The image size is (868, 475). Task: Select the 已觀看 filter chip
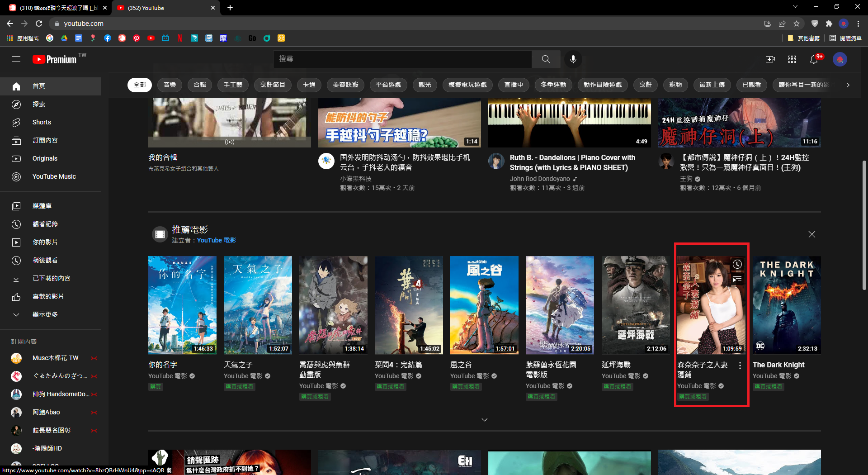pyautogui.click(x=752, y=85)
